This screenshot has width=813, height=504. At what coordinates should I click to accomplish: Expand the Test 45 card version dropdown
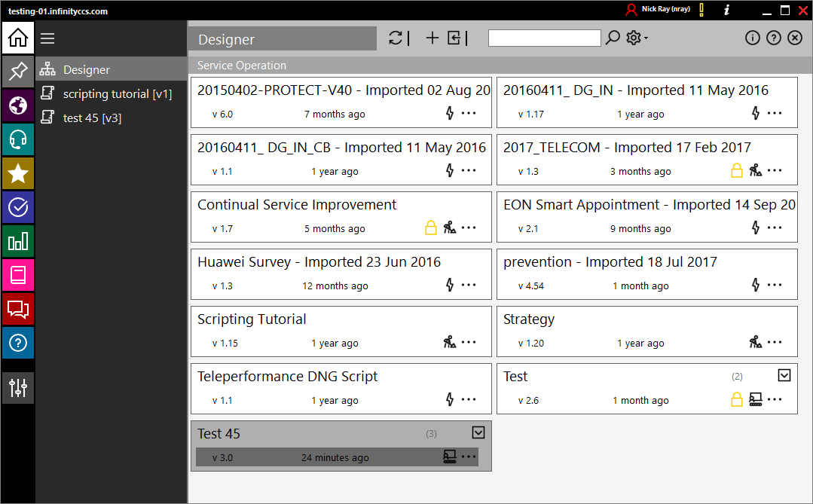click(478, 432)
